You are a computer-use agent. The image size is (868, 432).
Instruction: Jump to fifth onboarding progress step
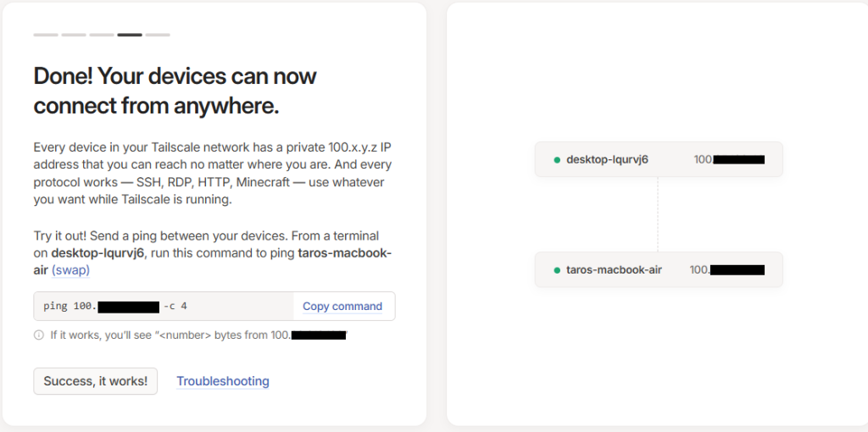tap(158, 35)
